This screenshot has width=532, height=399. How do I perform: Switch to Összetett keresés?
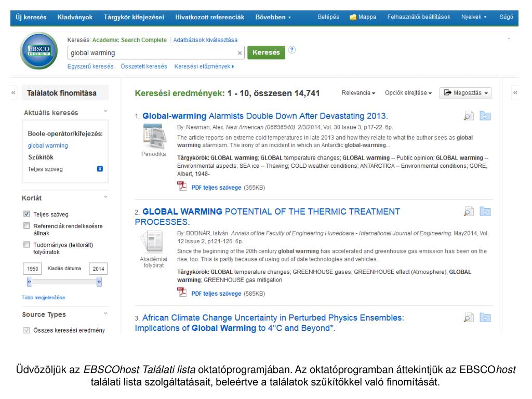click(144, 66)
